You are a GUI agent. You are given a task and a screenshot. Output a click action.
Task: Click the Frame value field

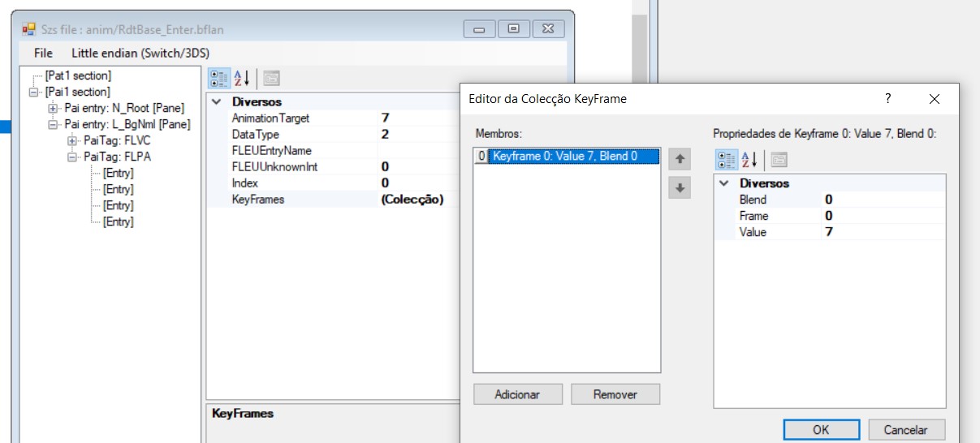point(883,216)
